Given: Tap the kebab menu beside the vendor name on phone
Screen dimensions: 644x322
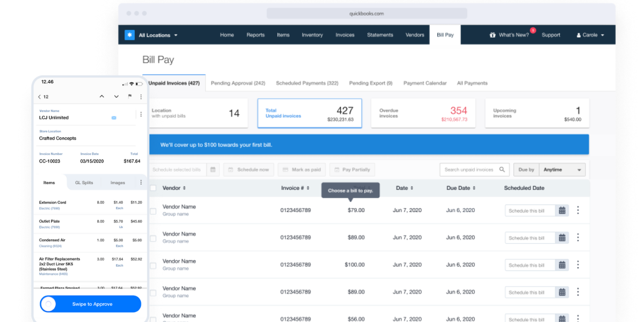Looking at the screenshot, I should coord(141,114).
